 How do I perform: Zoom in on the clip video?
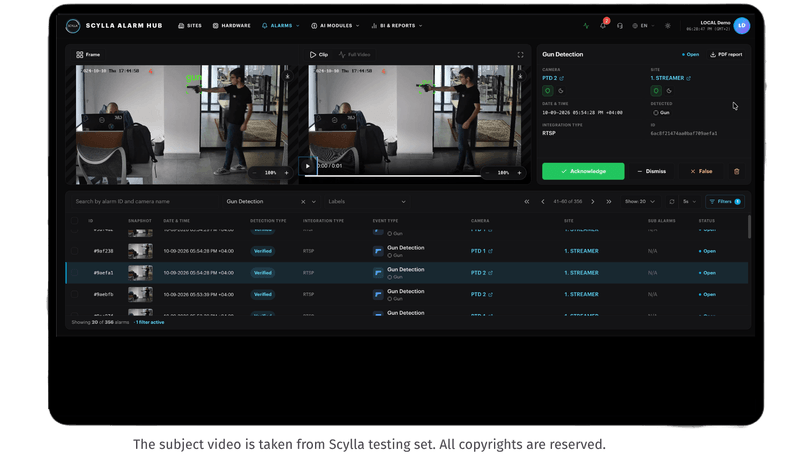coord(519,172)
